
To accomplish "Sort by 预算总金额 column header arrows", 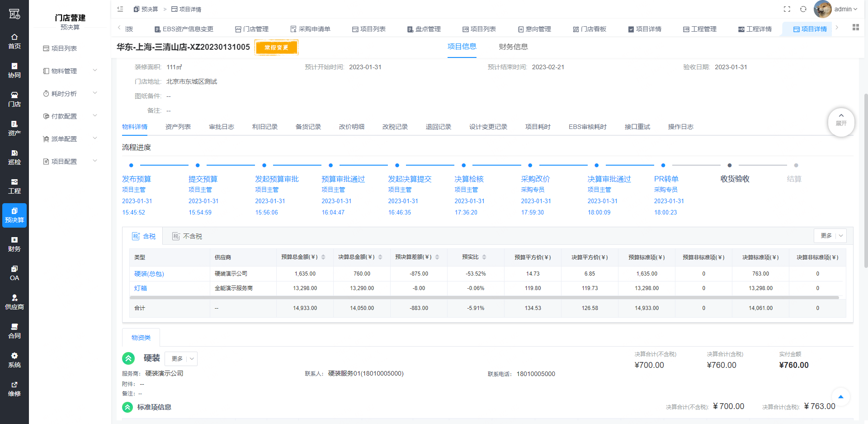I will (323, 257).
